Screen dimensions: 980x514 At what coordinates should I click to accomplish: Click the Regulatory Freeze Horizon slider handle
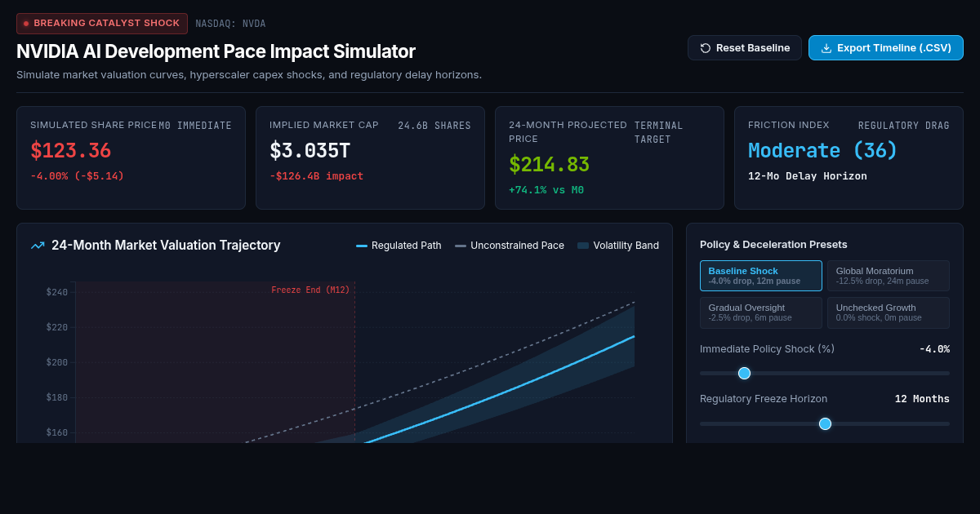point(825,423)
